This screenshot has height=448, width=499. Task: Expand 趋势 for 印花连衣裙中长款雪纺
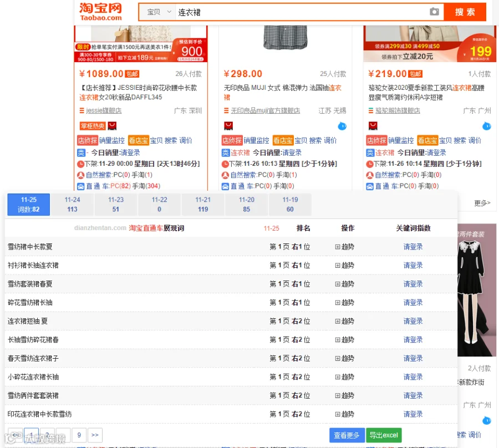tap(344, 414)
